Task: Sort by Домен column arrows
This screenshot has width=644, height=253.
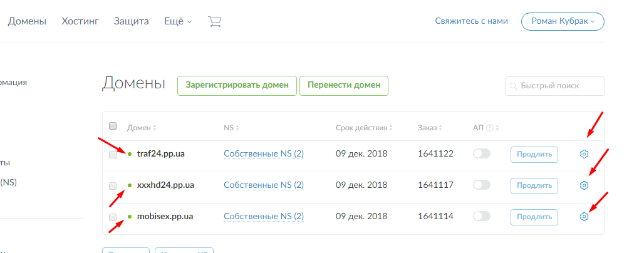Action: pos(155,128)
